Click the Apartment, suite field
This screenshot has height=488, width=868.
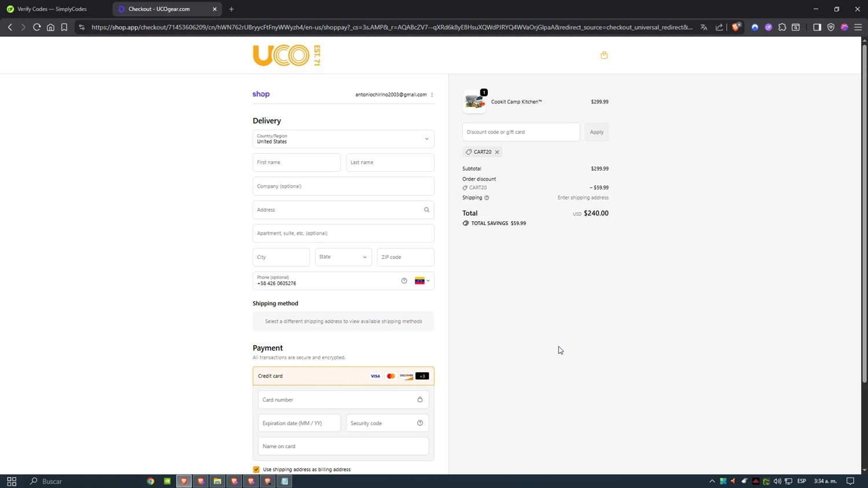[343, 234]
